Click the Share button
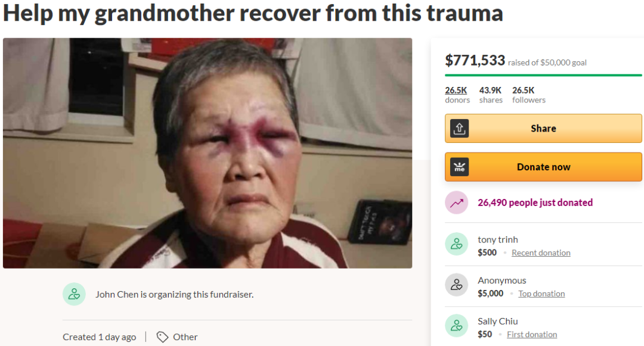The image size is (644, 346). tap(543, 128)
